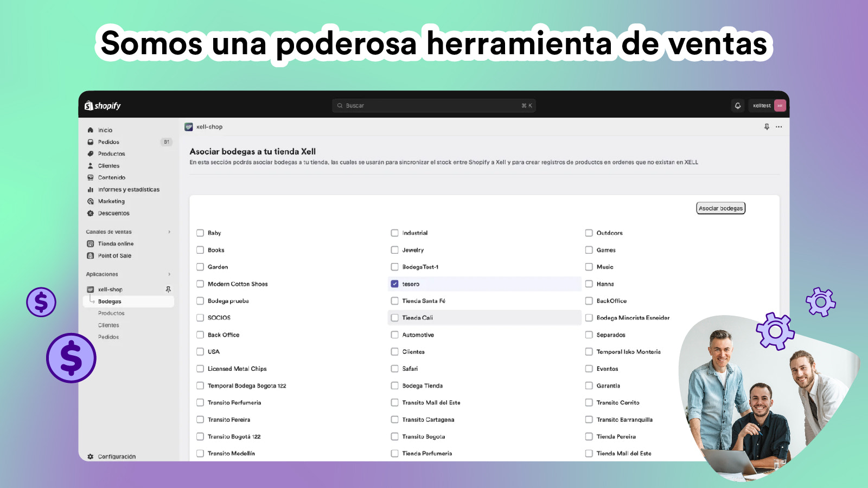868x488 pixels.
Task: Check the Garantia checkbox
Action: [x=589, y=386]
